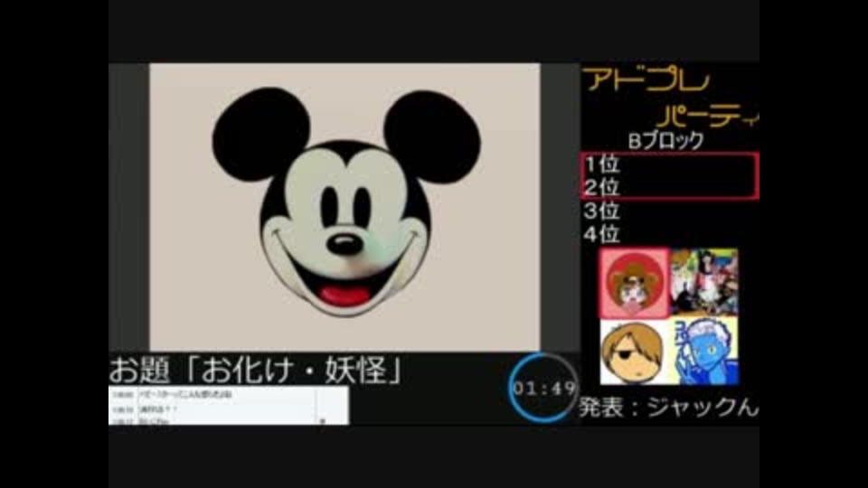This screenshot has width=868, height=488.
Task: Click the 2位 rank label
Action: 602,187
